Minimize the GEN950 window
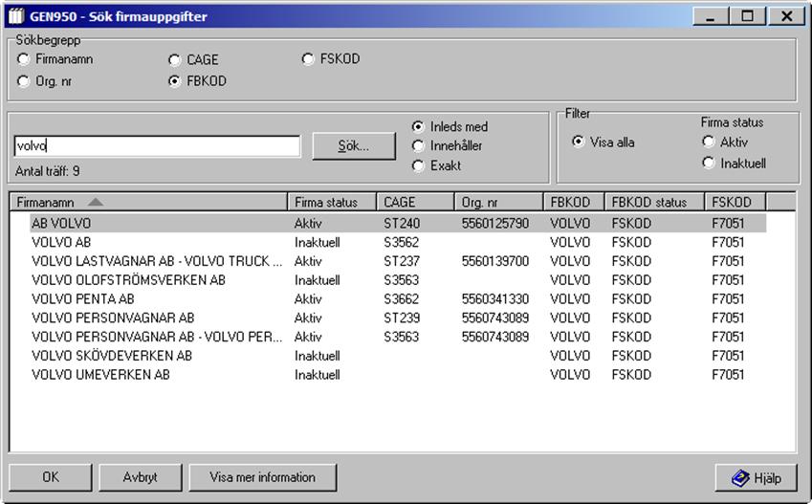Screen dimensions: 812x504 tap(711, 16)
